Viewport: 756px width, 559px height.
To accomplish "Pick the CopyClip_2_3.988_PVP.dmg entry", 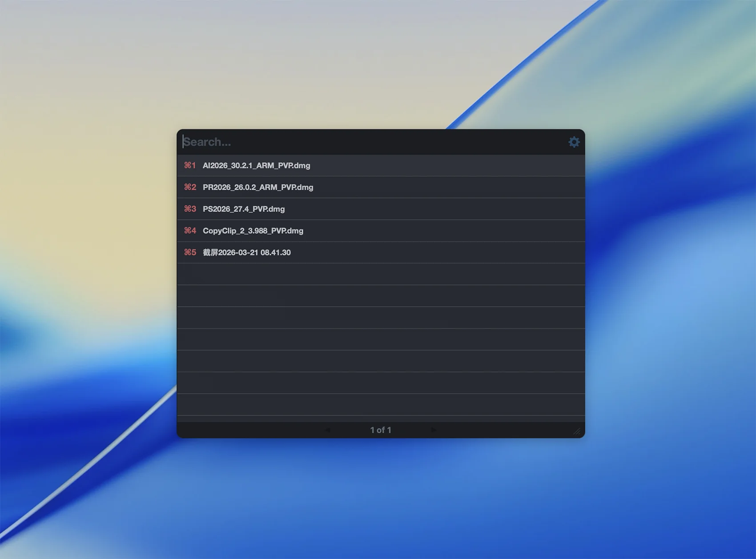I will pyautogui.click(x=253, y=231).
